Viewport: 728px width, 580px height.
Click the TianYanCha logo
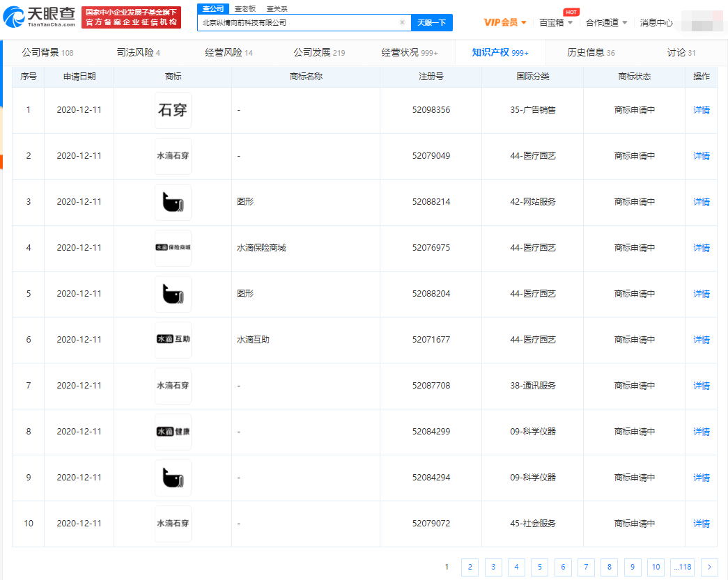(x=43, y=17)
